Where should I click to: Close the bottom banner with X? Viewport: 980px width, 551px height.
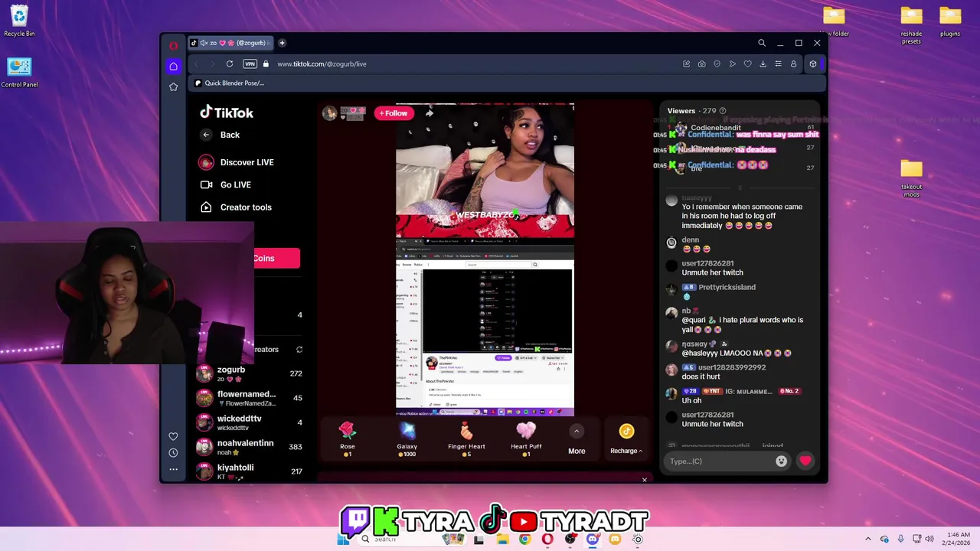645,480
